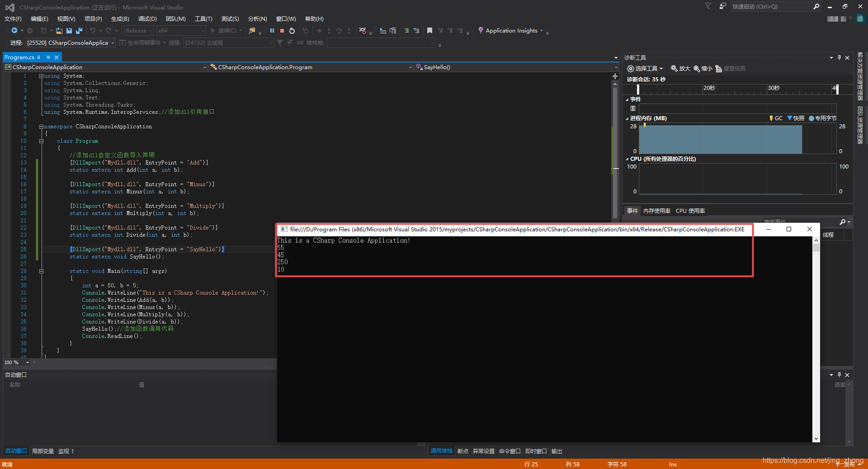This screenshot has height=469, width=868.
Task: Click the 放大 zoom-in magnifier icon
Action: [x=674, y=69]
